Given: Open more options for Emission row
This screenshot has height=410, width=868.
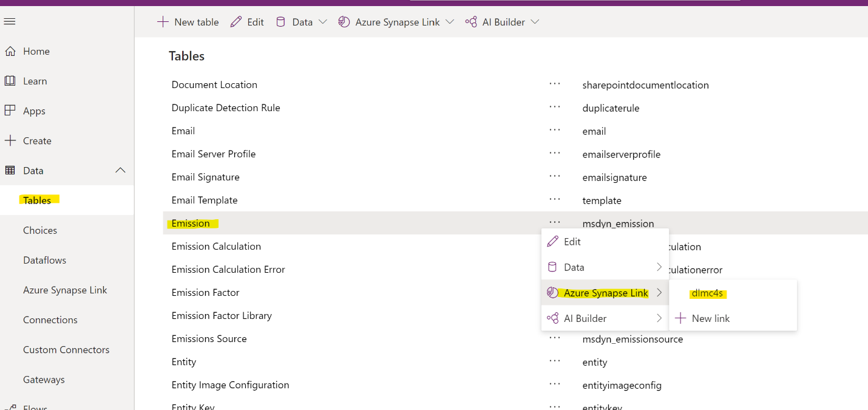Looking at the screenshot, I should click(555, 222).
